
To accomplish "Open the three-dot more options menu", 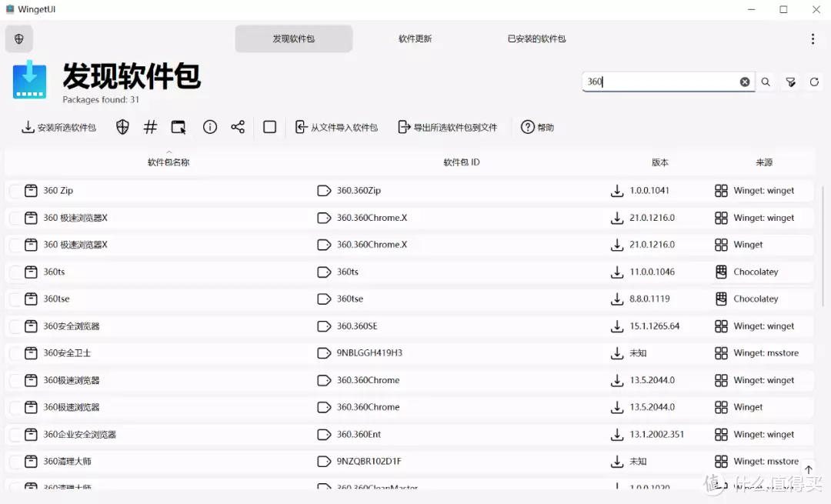I will coord(813,38).
